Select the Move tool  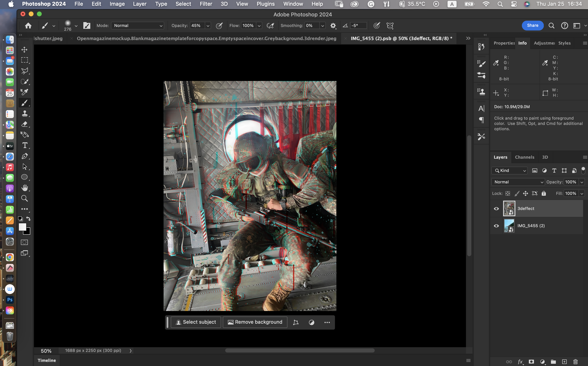pyautogui.click(x=25, y=50)
